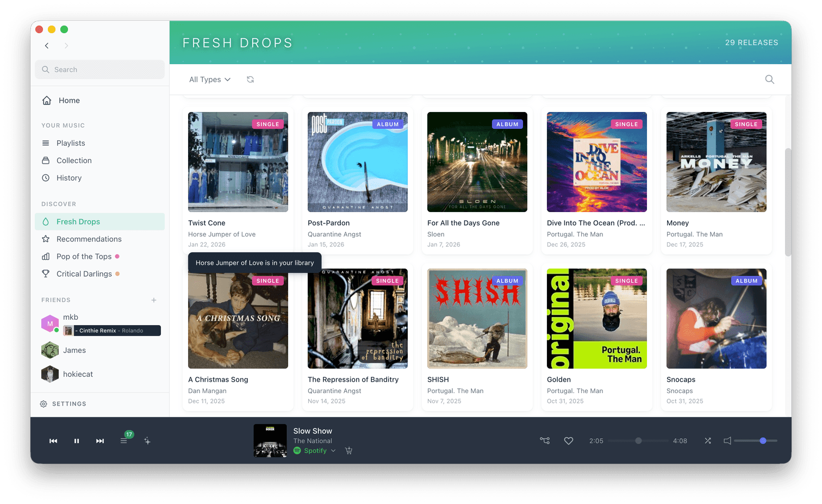Pause the current track
Image resolution: width=822 pixels, height=504 pixels.
(x=77, y=441)
